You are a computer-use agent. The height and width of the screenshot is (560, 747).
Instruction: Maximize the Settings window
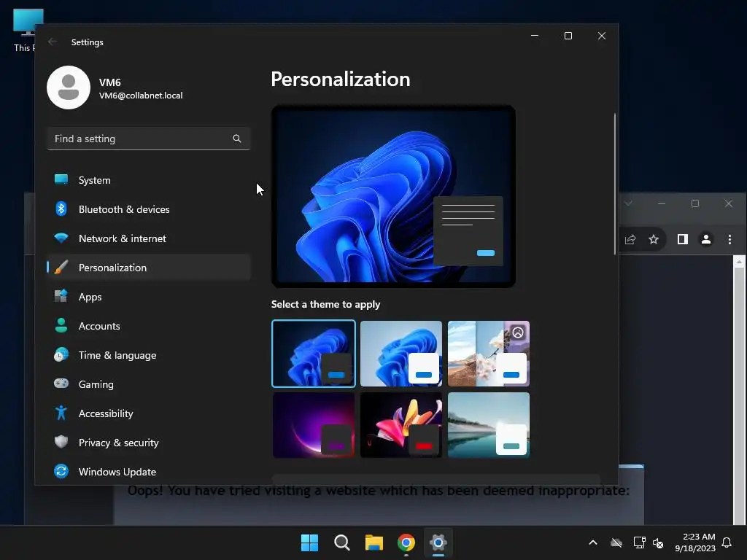[568, 36]
